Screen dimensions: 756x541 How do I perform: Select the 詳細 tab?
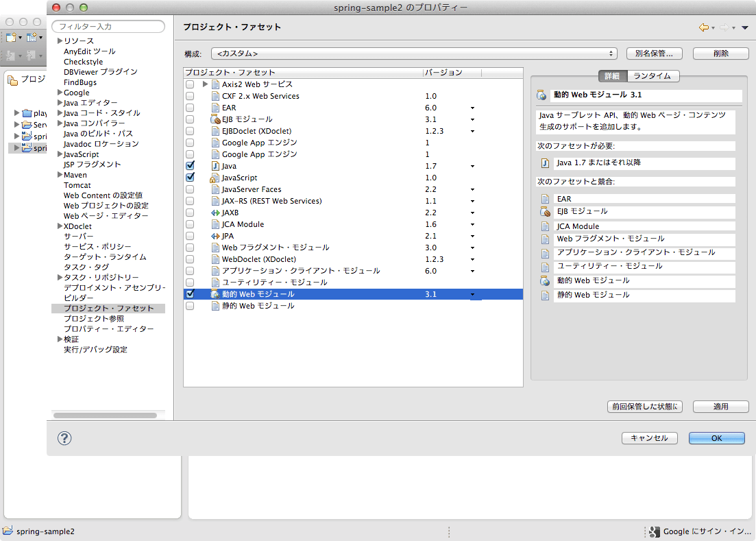611,76
